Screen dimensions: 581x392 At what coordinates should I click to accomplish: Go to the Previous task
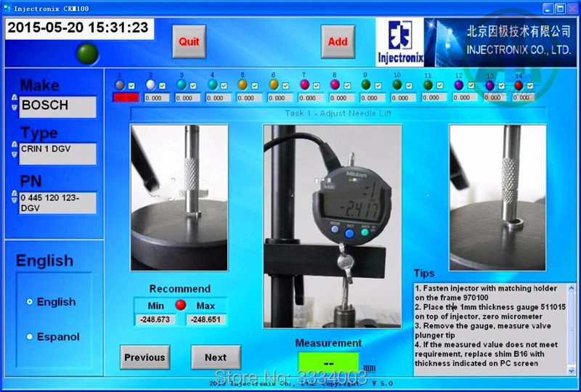click(x=145, y=357)
